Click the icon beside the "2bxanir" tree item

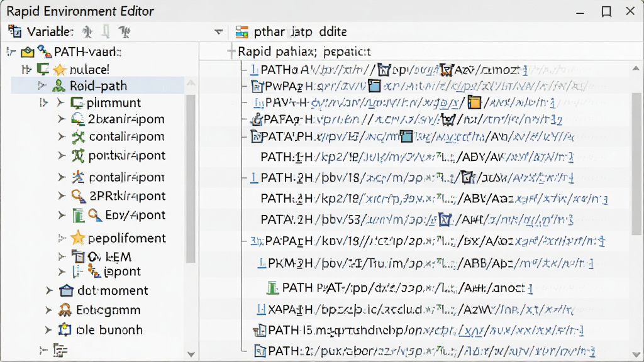(x=77, y=119)
